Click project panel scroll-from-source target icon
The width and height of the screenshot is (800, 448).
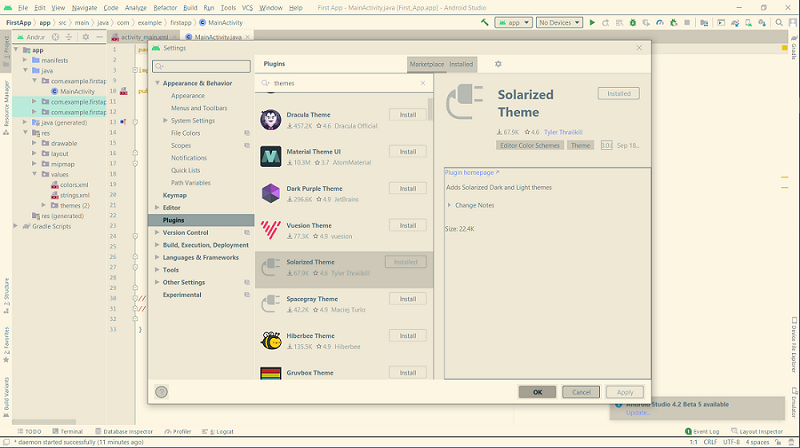coord(55,37)
